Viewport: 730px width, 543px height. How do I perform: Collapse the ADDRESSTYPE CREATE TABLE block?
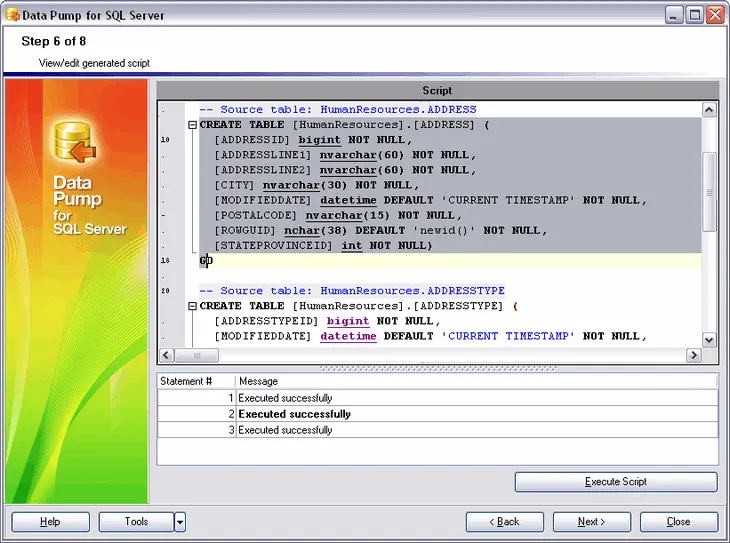coord(191,306)
